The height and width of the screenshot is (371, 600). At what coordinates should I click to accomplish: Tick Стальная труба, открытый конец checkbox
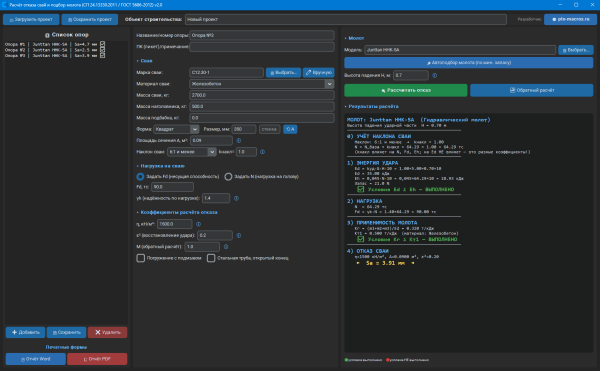(x=211, y=258)
